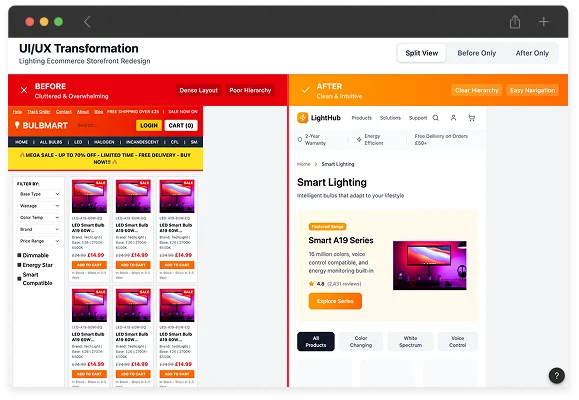Viewport: 579px width, 400px height.
Task: Open the Solutions menu in LightHub
Action: click(x=390, y=118)
